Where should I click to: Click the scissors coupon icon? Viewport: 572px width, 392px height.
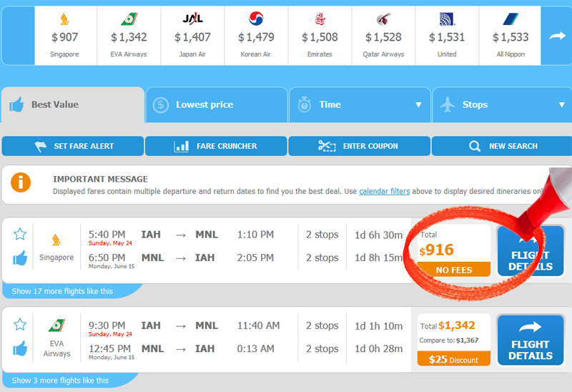(x=327, y=146)
